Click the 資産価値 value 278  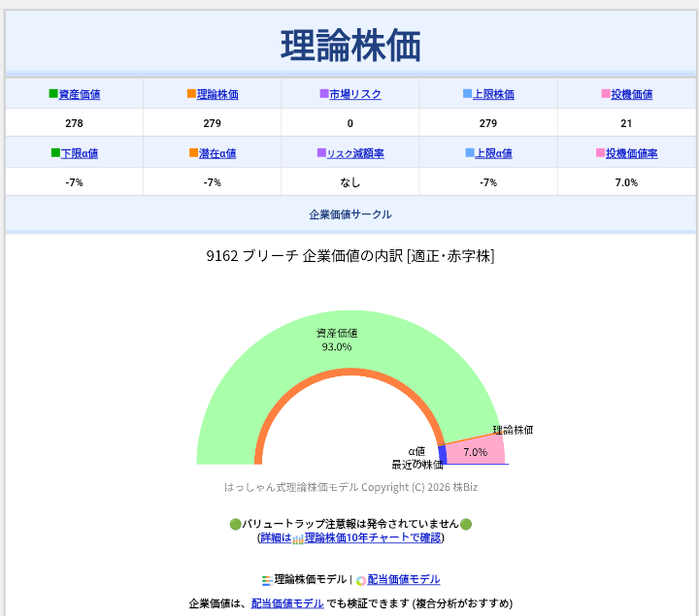74,123
